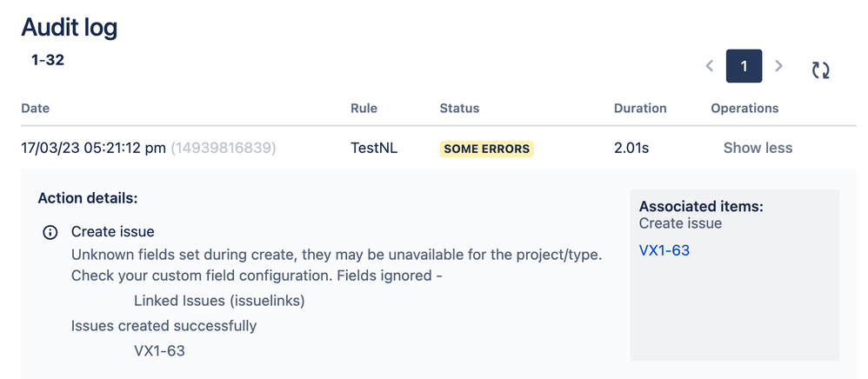The height and width of the screenshot is (379, 868).
Task: Click the Status column header
Action: click(459, 108)
